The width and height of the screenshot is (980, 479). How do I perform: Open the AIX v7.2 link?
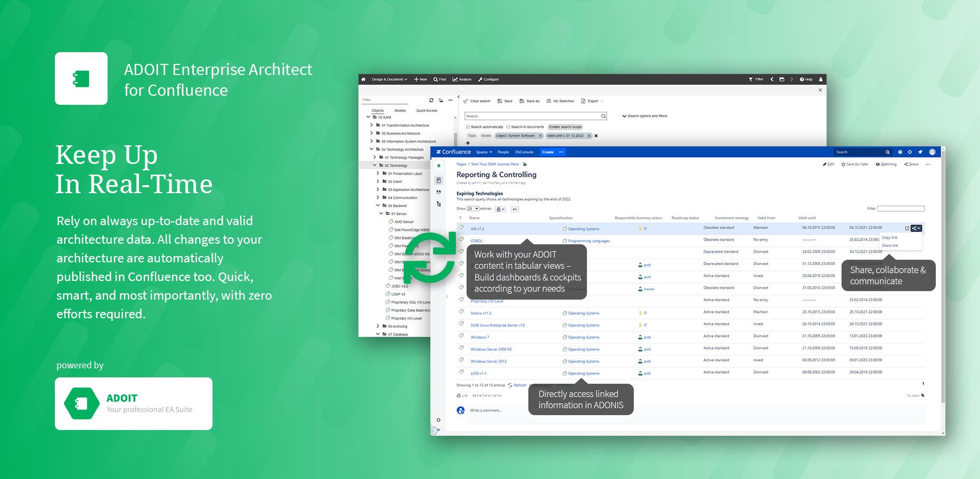477,229
